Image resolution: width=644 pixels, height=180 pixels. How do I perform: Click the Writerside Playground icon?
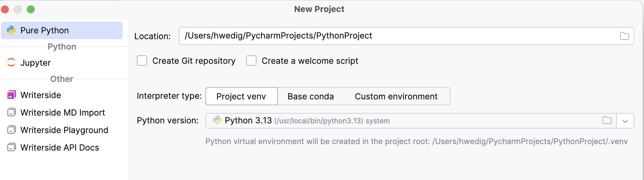pos(11,130)
